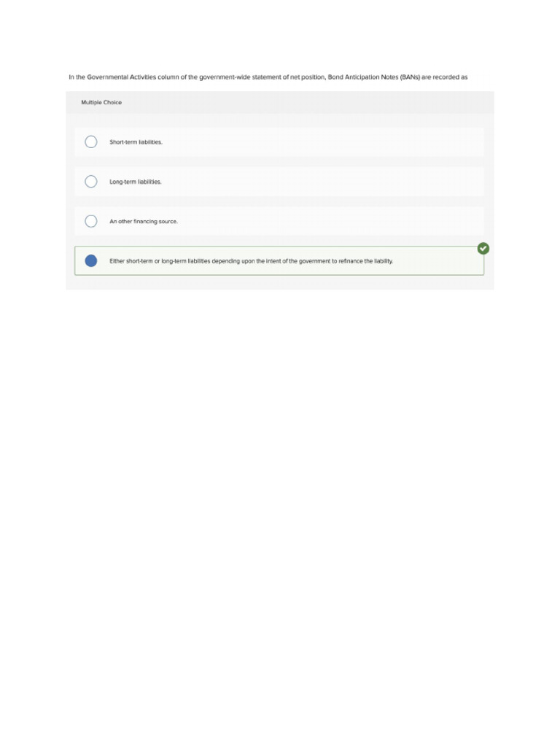Click the phrase statement of net position
Screen dimensions: 560x747
(x=289, y=77)
